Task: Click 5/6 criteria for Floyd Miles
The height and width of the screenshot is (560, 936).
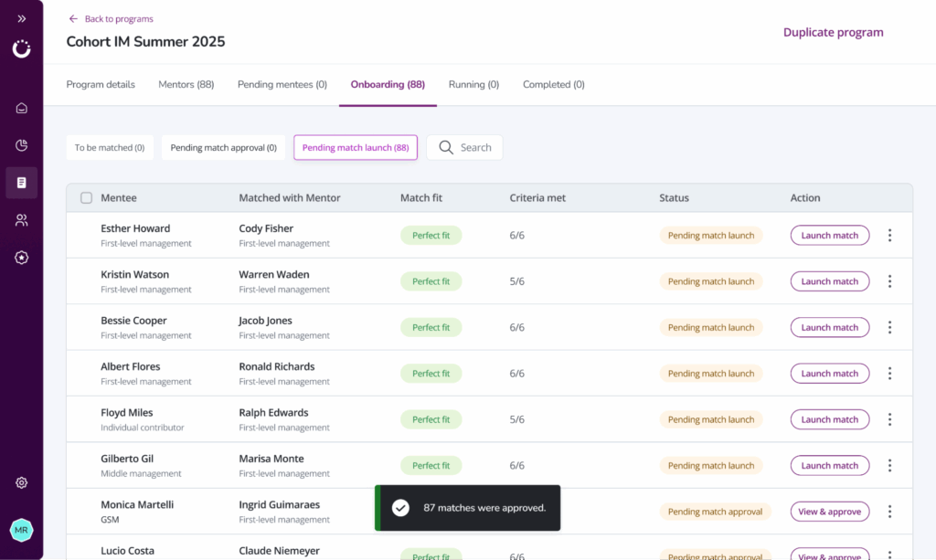Action: pos(517,419)
